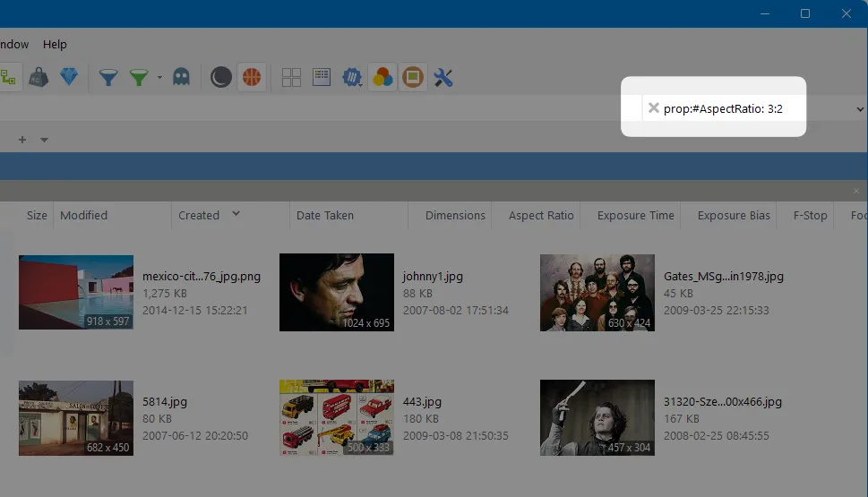This screenshot has height=497, width=868.
Task: Expand the green funnel filter dropdown arrow
Action: [x=159, y=78]
